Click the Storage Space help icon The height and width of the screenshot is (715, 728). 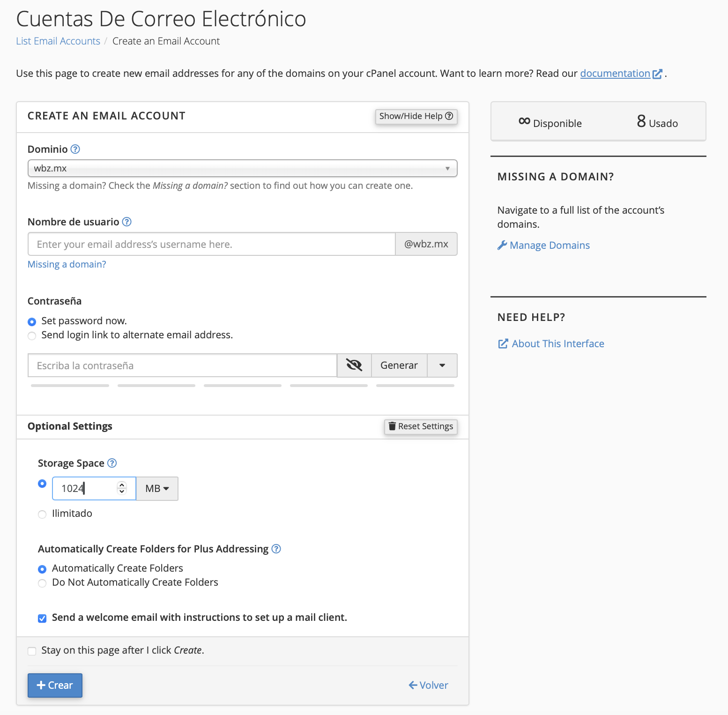112,463
